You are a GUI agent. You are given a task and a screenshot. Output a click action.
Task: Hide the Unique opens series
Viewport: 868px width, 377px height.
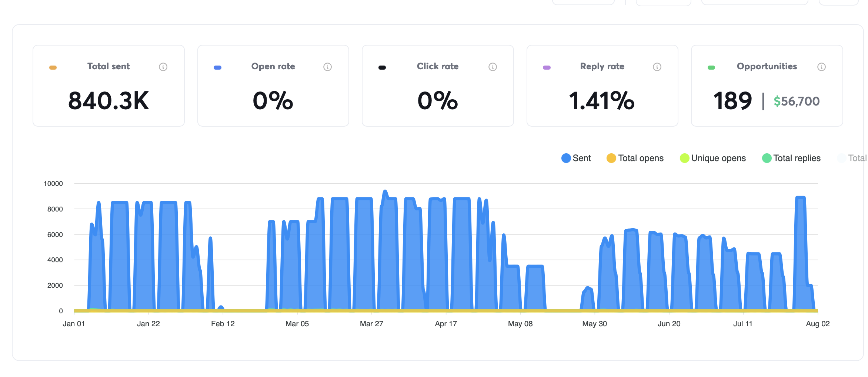pyautogui.click(x=713, y=158)
